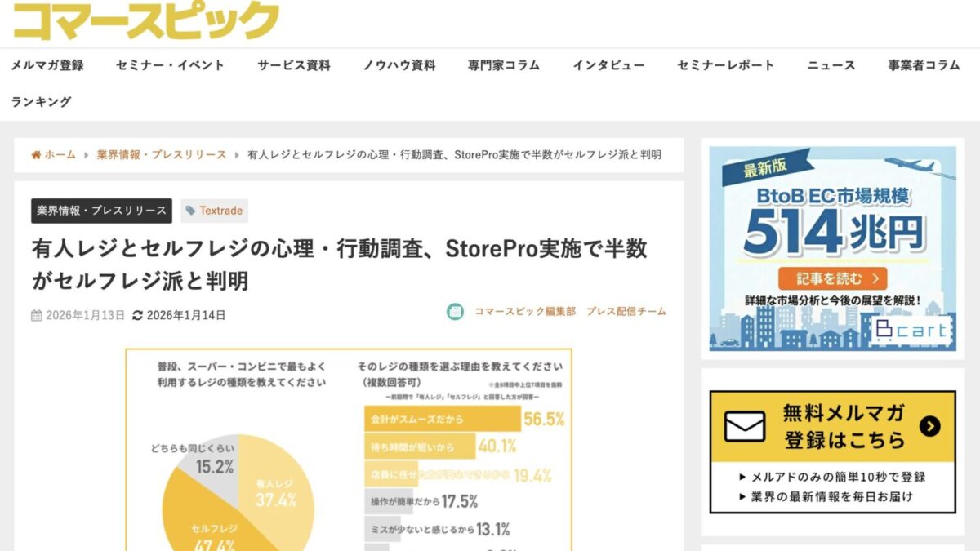Image resolution: width=980 pixels, height=551 pixels.
Task: Select the セミナー・イベント menu item
Action: [x=170, y=66]
